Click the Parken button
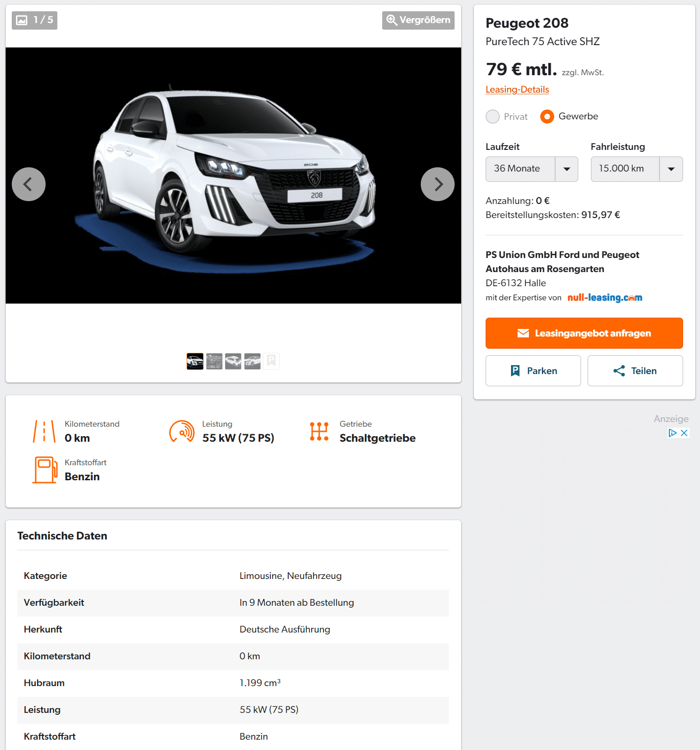The image size is (700, 750). point(533,371)
